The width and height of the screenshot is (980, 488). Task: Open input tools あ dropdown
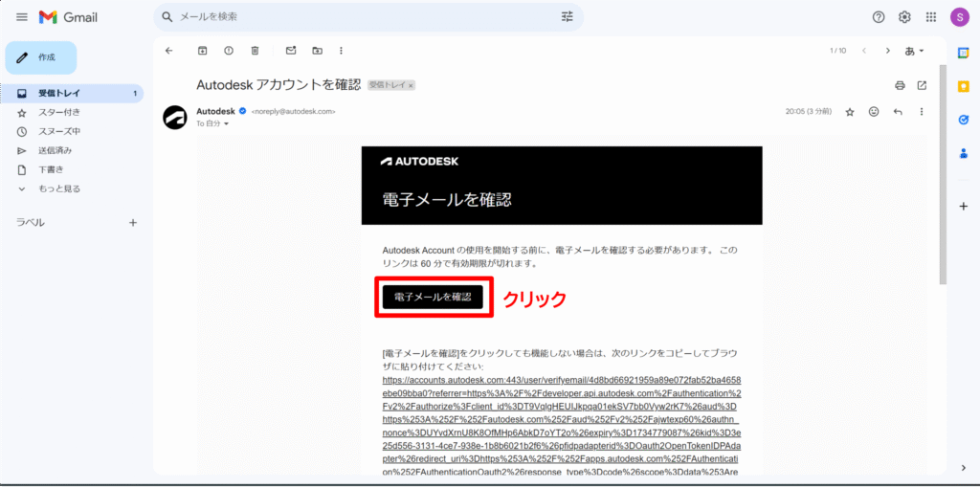[x=914, y=51]
